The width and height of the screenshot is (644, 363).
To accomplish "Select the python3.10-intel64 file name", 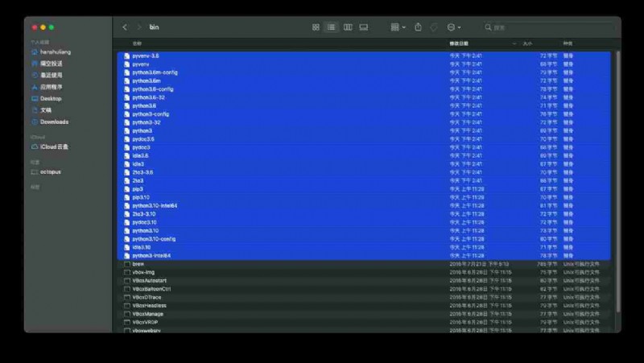I will coord(155,206).
